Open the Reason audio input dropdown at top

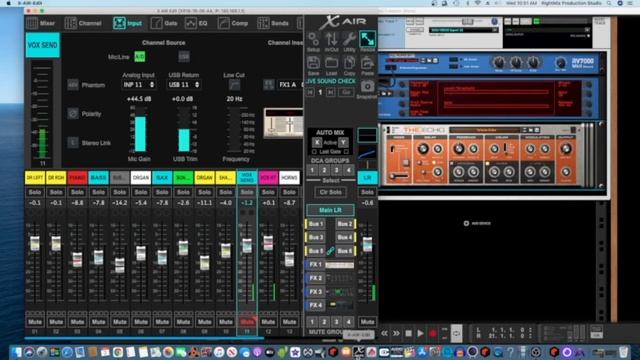(x=463, y=30)
